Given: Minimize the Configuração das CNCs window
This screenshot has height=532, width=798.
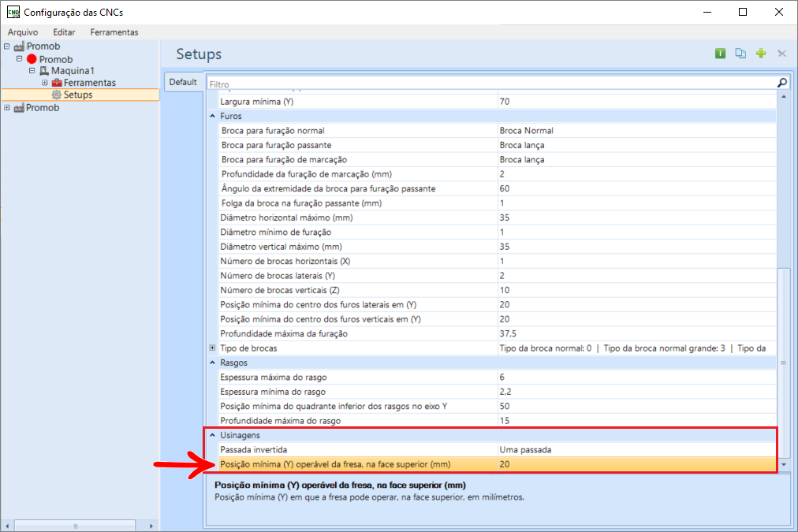Looking at the screenshot, I should coord(707,12).
